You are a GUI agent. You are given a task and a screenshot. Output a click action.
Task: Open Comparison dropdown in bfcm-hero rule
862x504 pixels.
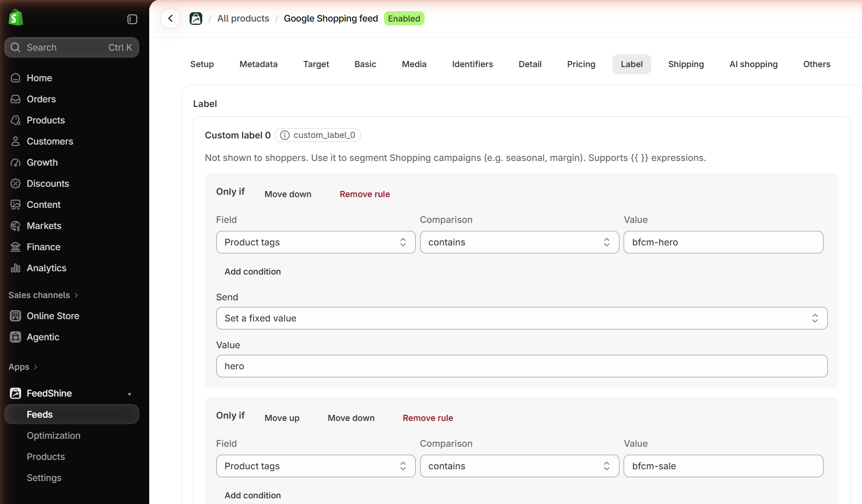pos(519,242)
